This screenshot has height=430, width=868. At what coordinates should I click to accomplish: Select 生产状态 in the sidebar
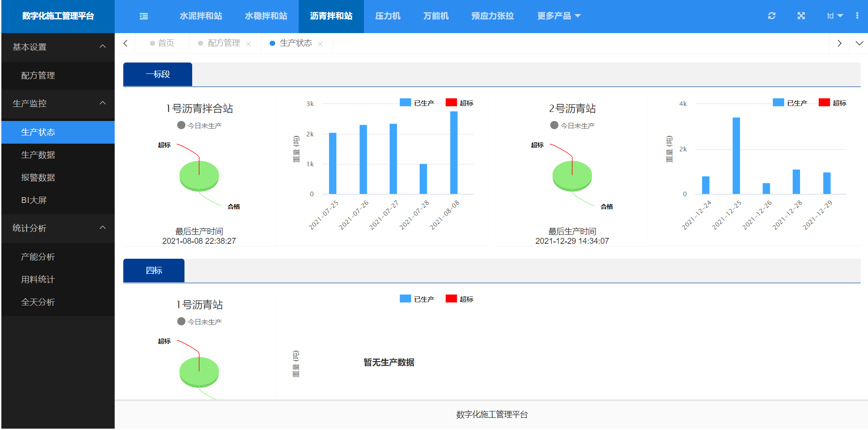coord(58,132)
